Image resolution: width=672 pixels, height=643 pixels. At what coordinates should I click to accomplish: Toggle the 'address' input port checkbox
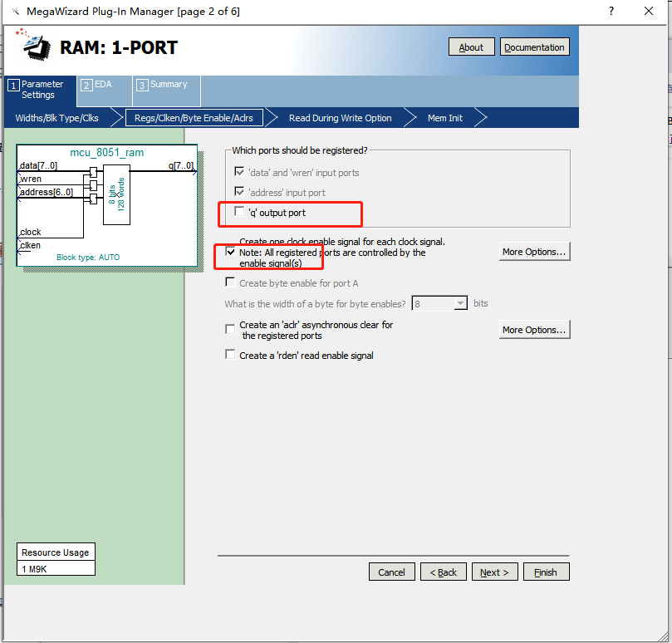[x=239, y=192]
